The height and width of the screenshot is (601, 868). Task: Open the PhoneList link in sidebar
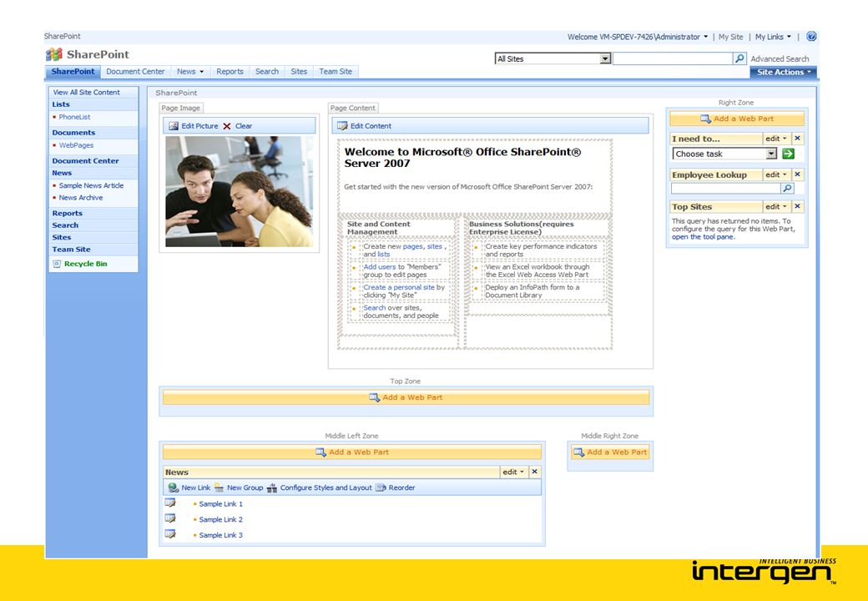(75, 117)
